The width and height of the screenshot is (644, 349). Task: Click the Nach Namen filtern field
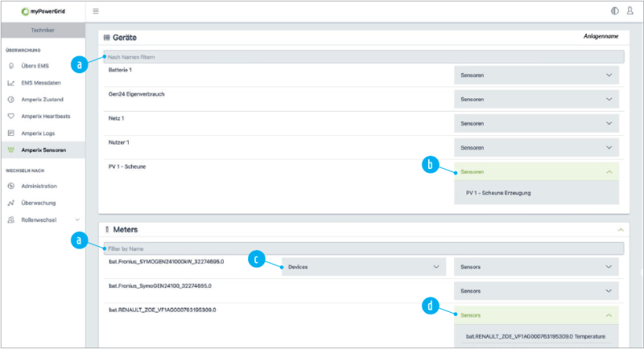click(x=363, y=57)
